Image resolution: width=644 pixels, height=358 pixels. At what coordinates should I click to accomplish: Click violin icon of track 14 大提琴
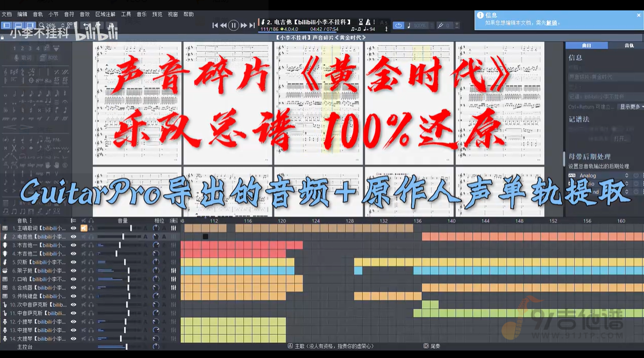pos(5,339)
